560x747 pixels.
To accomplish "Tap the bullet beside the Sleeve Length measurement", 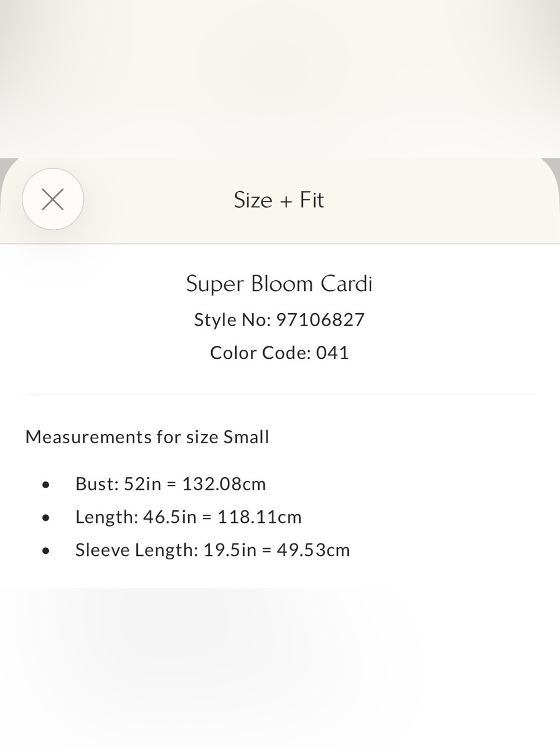I will [x=46, y=551].
